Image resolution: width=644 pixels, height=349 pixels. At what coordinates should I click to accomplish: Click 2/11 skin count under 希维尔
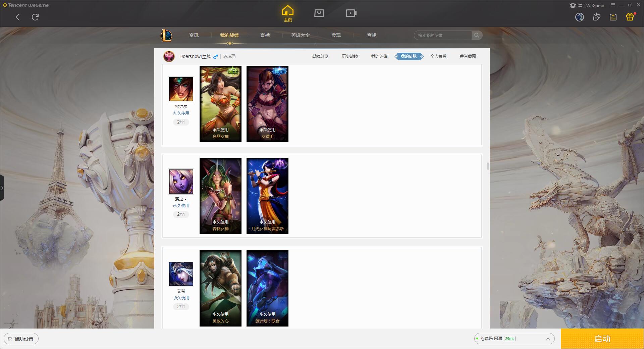click(181, 122)
